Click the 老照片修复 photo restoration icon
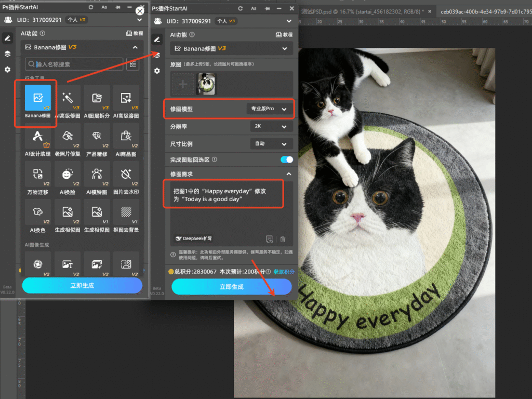Viewport: 532px width, 399px height. (68, 137)
